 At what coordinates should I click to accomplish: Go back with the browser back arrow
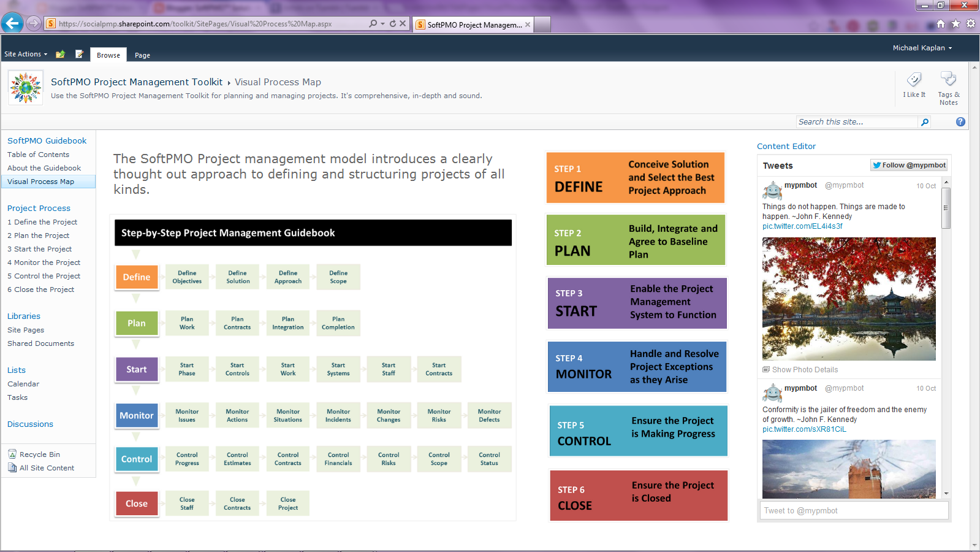tap(12, 23)
